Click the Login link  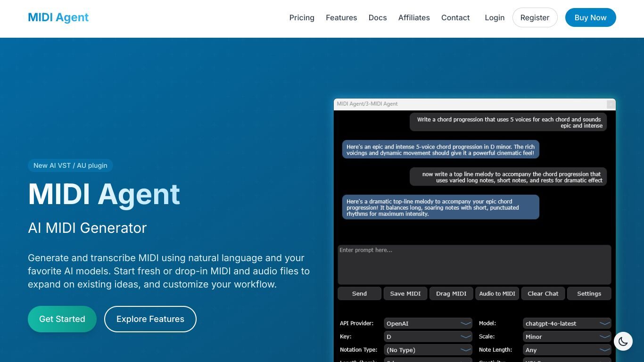(495, 17)
